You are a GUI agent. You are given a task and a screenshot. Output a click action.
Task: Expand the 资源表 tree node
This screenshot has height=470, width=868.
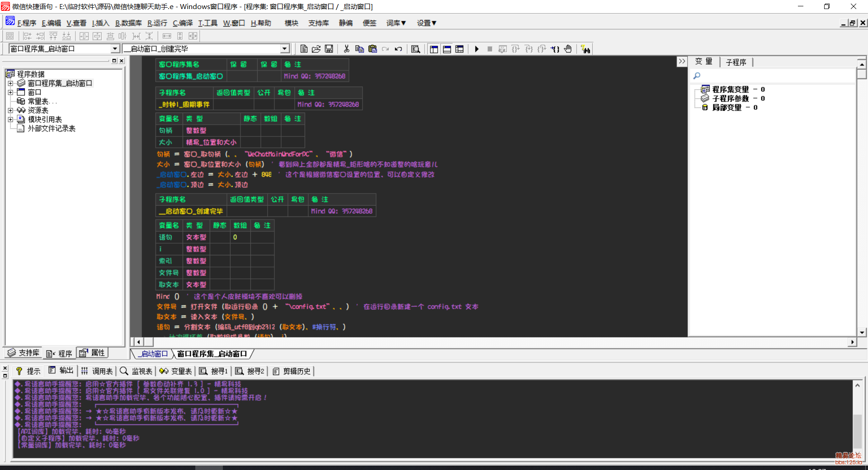[x=10, y=110]
